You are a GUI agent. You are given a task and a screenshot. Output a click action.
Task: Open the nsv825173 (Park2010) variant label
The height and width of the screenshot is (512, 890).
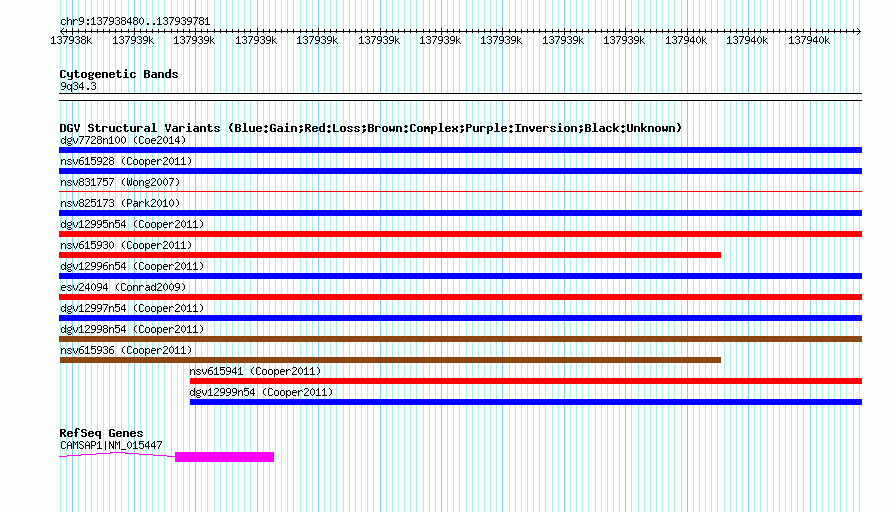point(120,203)
